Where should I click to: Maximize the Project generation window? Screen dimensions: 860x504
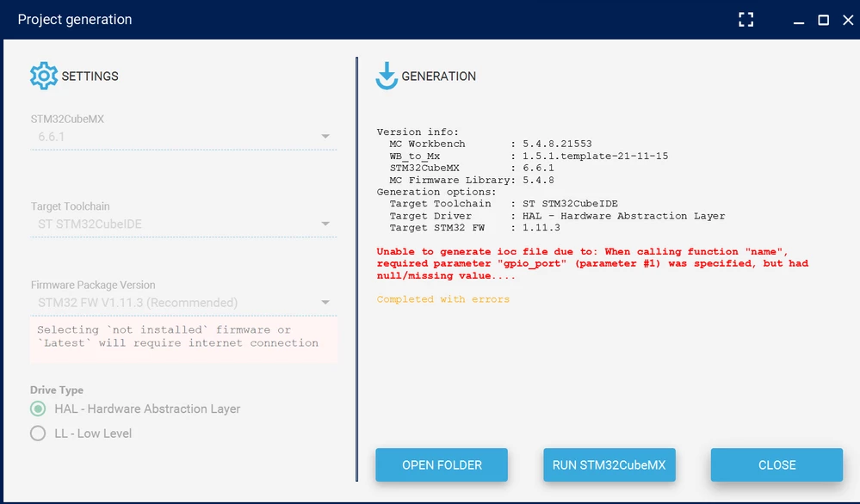(x=823, y=21)
